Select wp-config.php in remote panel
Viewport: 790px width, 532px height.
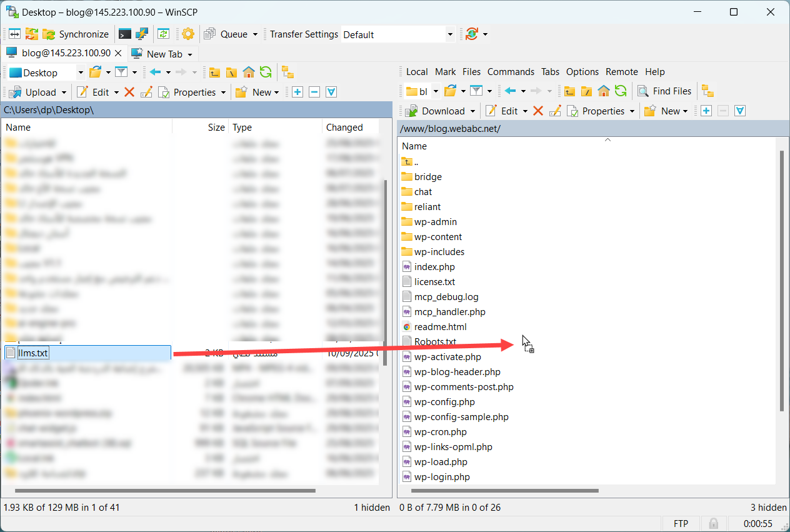click(x=444, y=402)
